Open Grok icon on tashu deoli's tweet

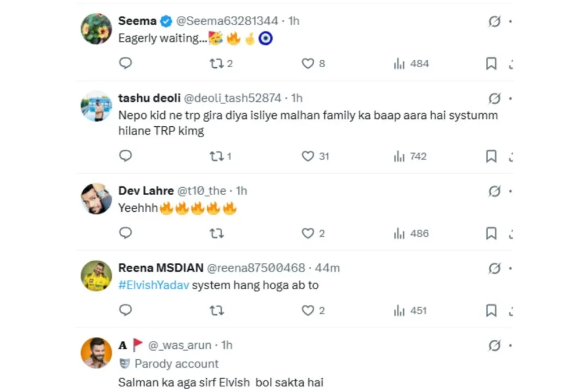point(494,99)
